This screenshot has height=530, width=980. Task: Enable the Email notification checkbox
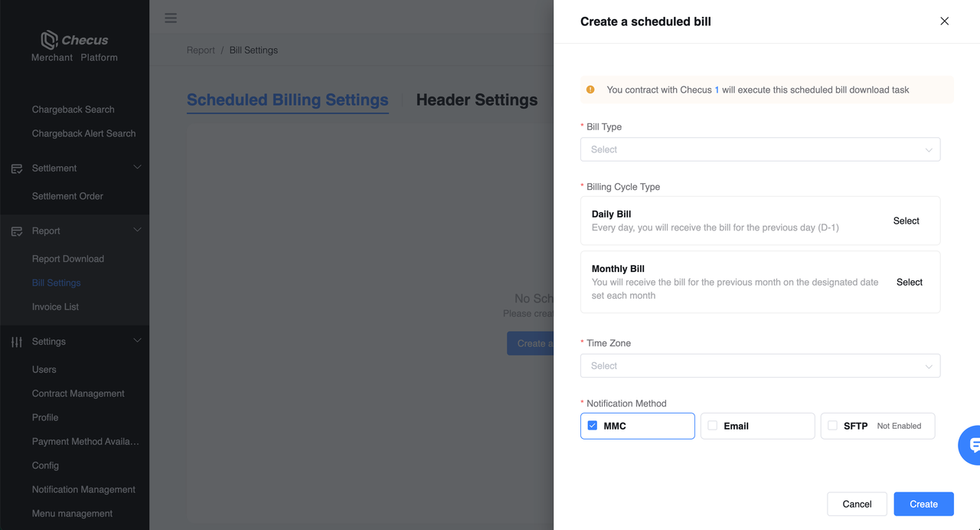point(713,426)
